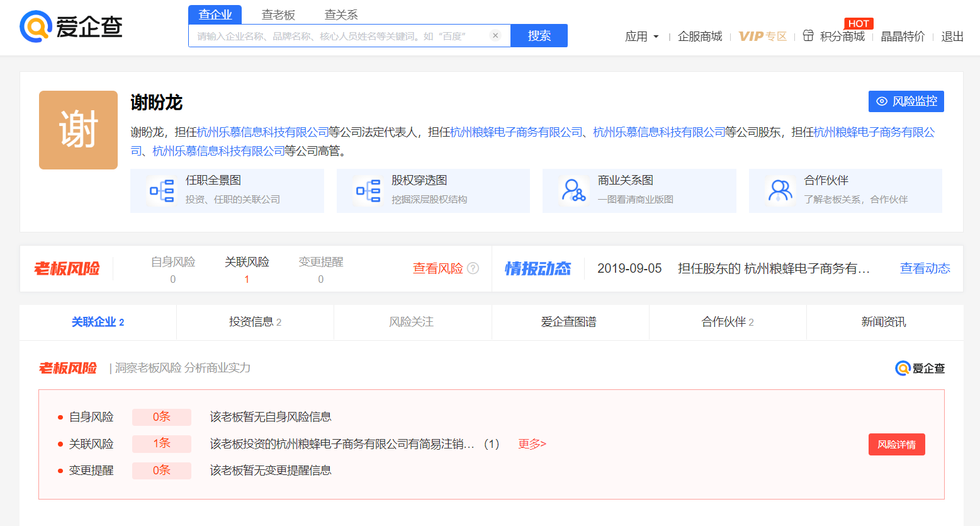Switch to the 合作伙伴 2 tab
This screenshot has height=526, width=980.
(728, 322)
